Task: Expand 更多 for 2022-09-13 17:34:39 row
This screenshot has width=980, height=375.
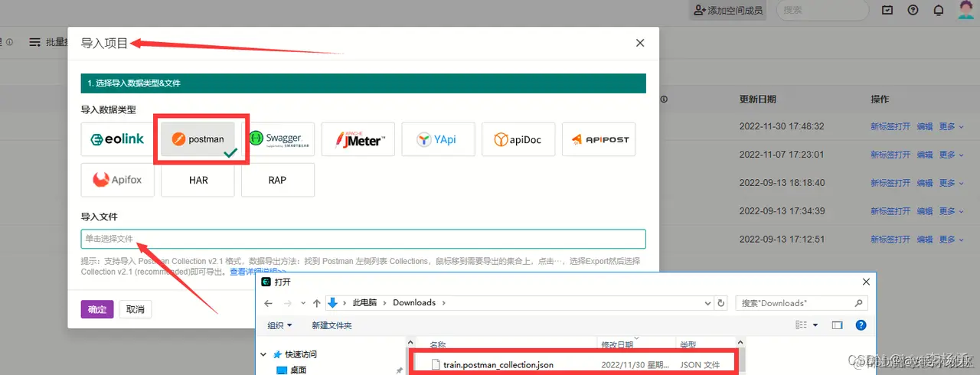Action: coord(951,211)
